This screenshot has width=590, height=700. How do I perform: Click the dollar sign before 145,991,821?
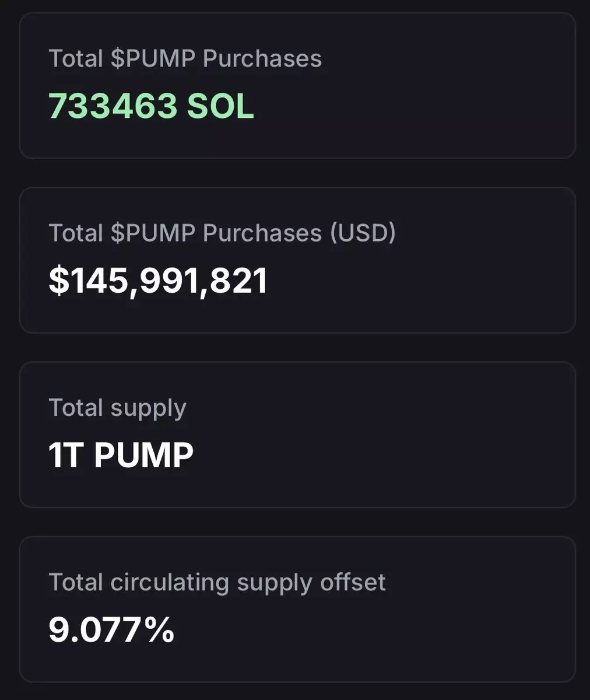(58, 281)
